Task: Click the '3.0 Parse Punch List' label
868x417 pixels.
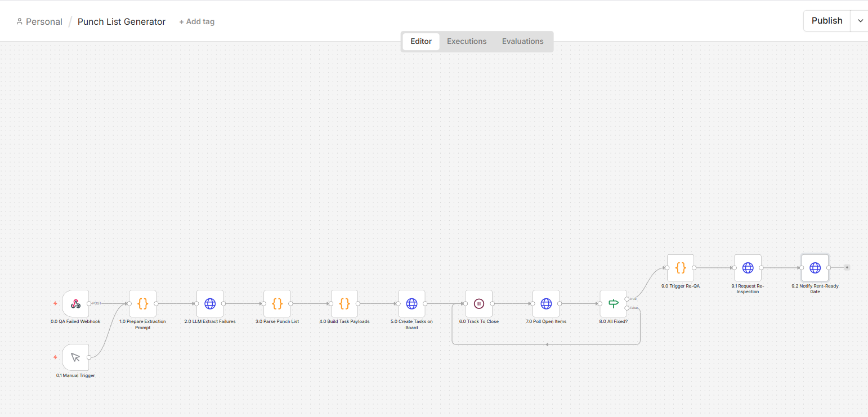Action: click(x=277, y=322)
